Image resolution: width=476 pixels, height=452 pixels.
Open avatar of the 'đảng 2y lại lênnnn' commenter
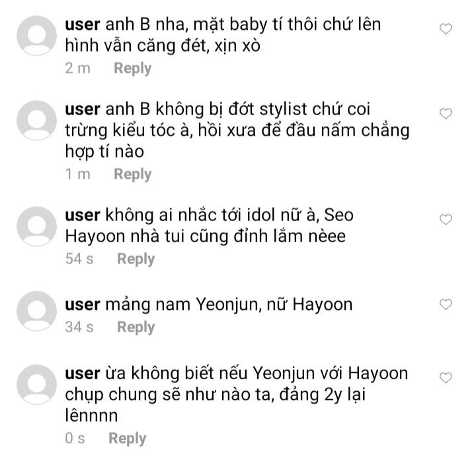coord(37,384)
